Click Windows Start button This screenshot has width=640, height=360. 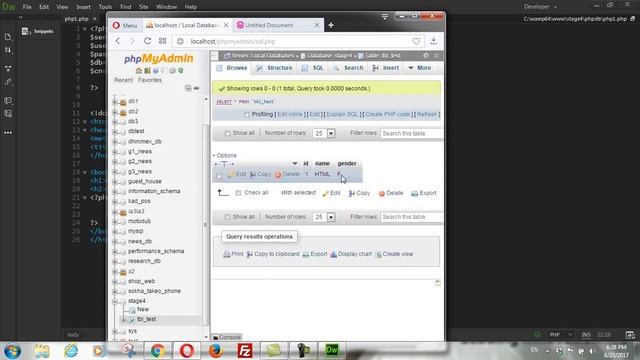click(x=12, y=351)
